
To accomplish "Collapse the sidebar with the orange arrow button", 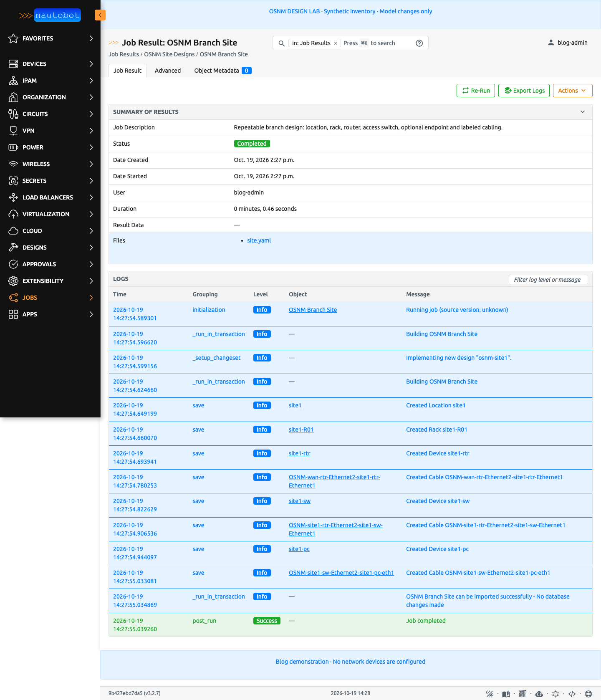I will pos(100,15).
